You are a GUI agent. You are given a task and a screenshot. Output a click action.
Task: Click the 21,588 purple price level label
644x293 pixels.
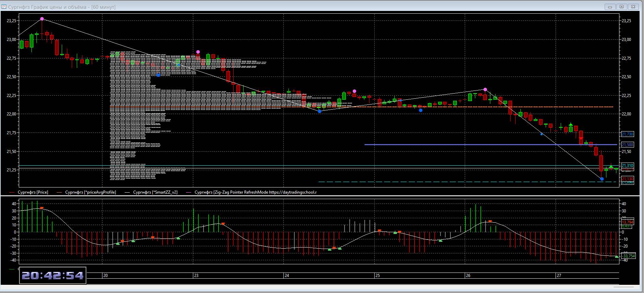coord(627,145)
